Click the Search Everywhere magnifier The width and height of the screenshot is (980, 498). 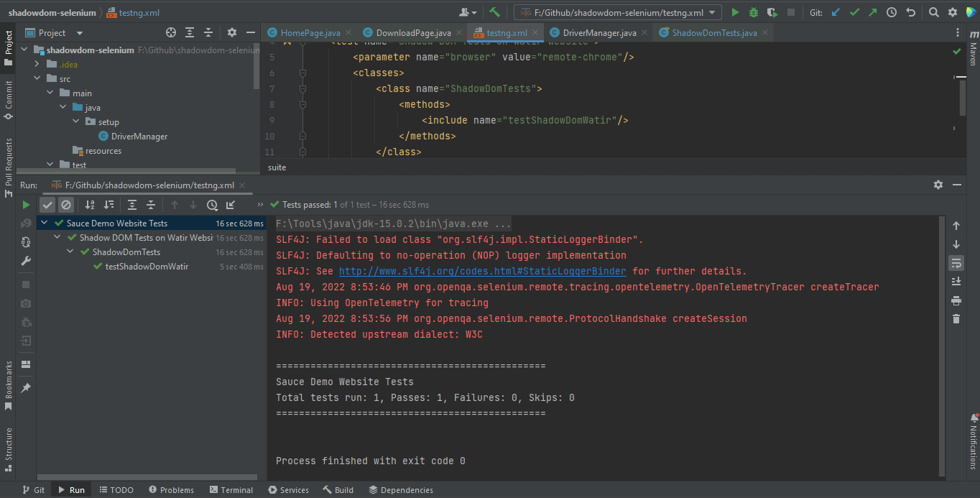(933, 12)
